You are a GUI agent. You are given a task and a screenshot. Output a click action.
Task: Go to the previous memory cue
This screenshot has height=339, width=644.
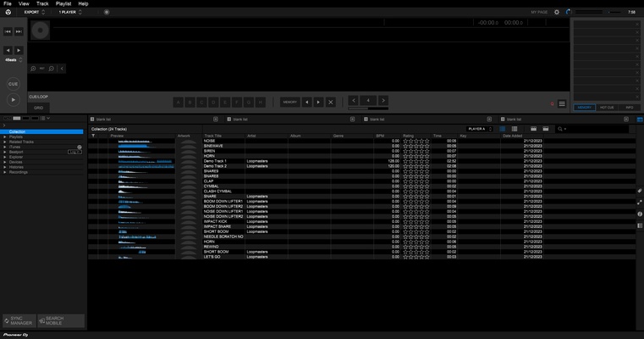coord(307,102)
